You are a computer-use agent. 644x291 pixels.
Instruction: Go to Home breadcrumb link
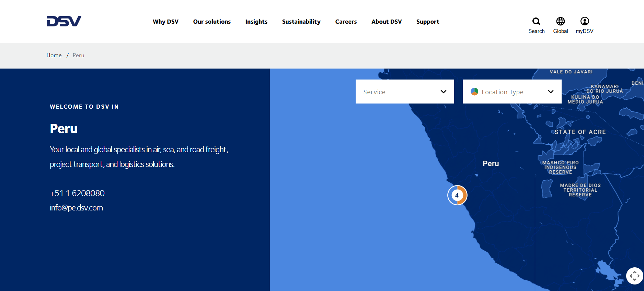click(54, 56)
